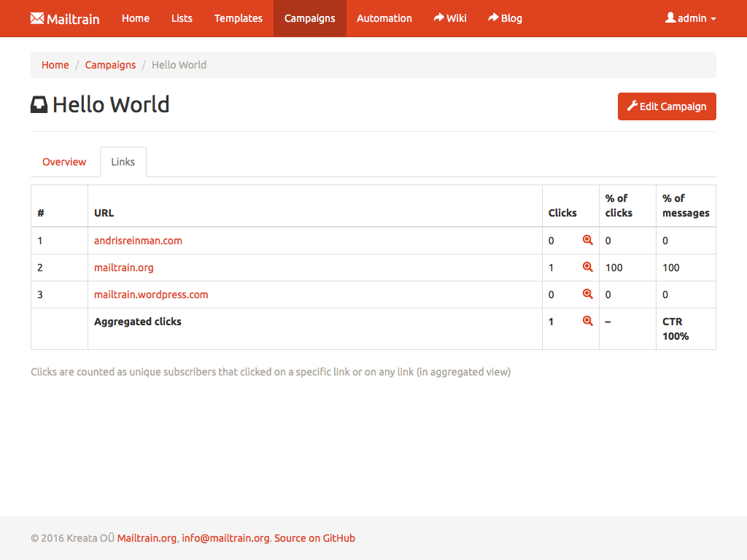This screenshot has width=747, height=560.
Task: Open the mailtrain.wordpress.com URL link
Action: tap(151, 295)
